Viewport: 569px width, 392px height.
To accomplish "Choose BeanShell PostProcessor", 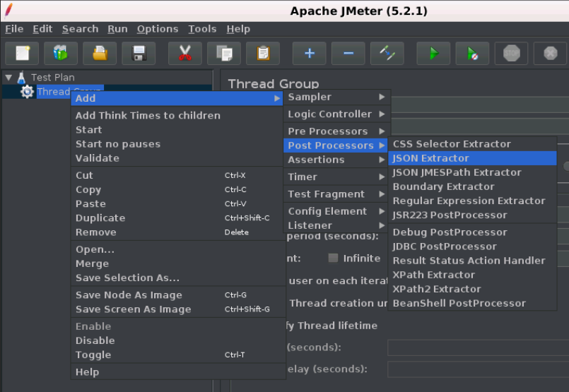I will 472,303.
